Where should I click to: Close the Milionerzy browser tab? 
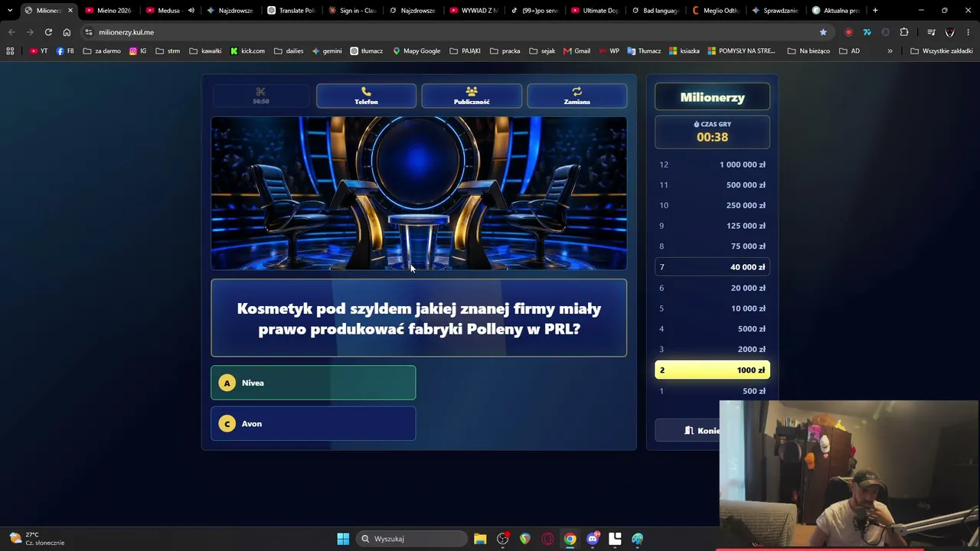(70, 11)
